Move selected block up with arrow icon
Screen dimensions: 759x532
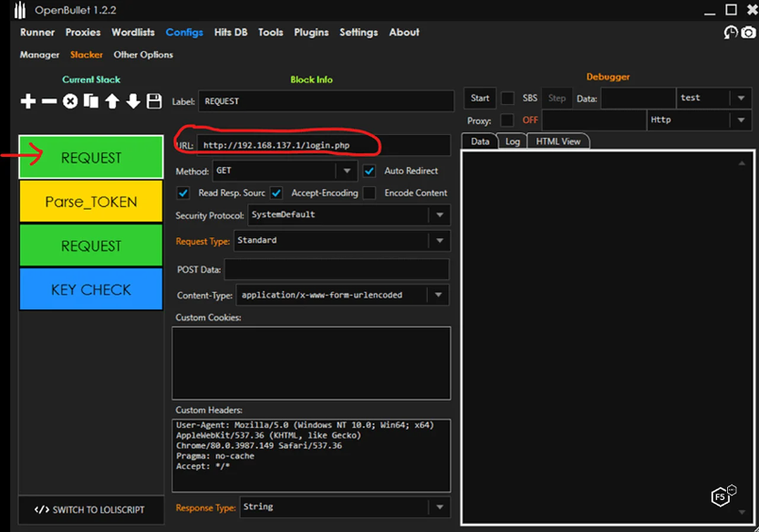[x=112, y=101]
